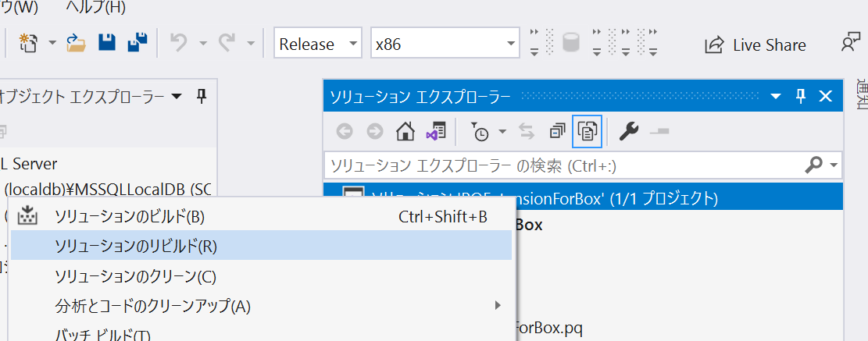The height and width of the screenshot is (341, 868).
Task: Click the Open File folder icon
Action: pyautogui.click(x=77, y=43)
